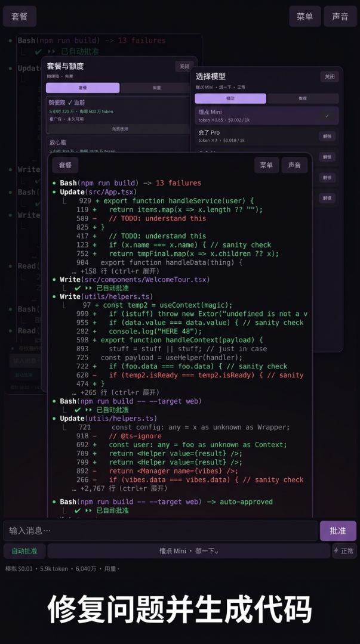Expand the +158 行 collapsed lines
Viewport: 360px width, 644px height.
[115, 271]
